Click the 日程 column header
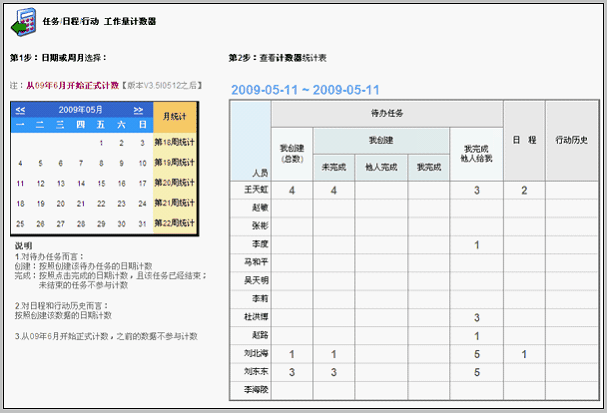 click(523, 140)
